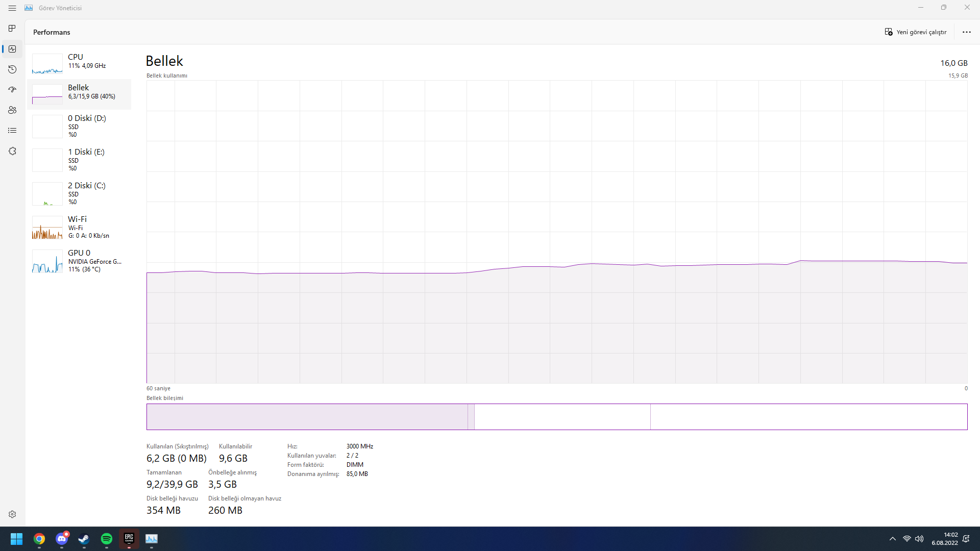Select GPU 0 NVIDIA GeForce item
The image size is (980, 551).
click(x=79, y=261)
